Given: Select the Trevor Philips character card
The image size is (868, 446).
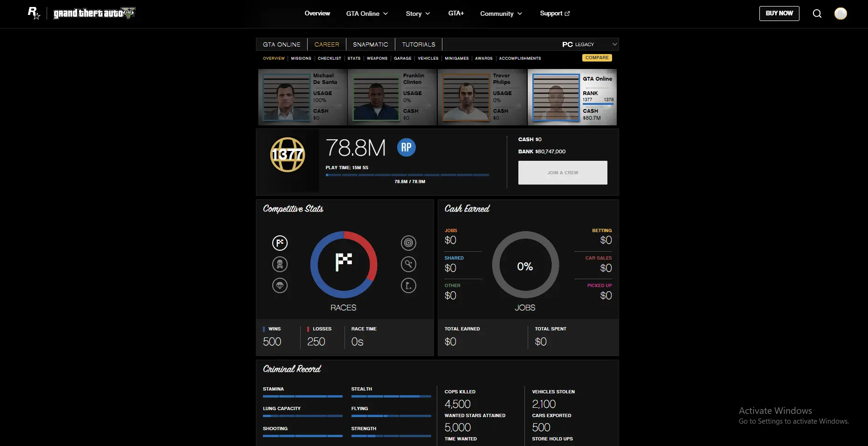Looking at the screenshot, I should coord(482,97).
